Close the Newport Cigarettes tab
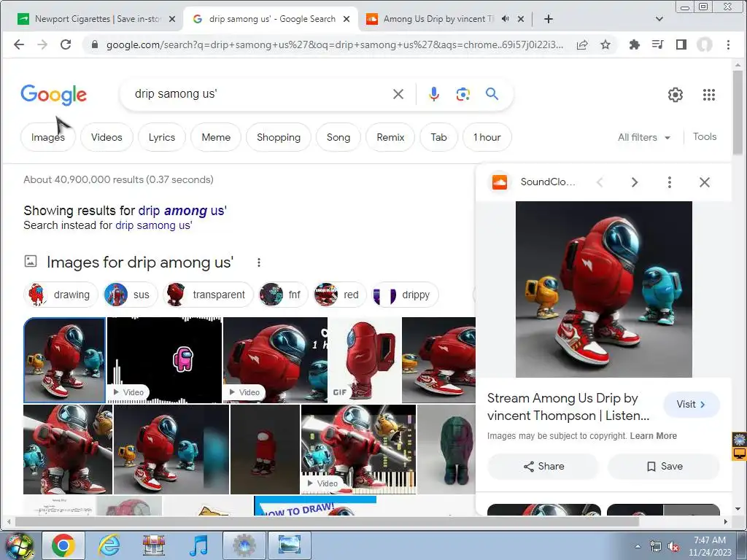 (172, 19)
